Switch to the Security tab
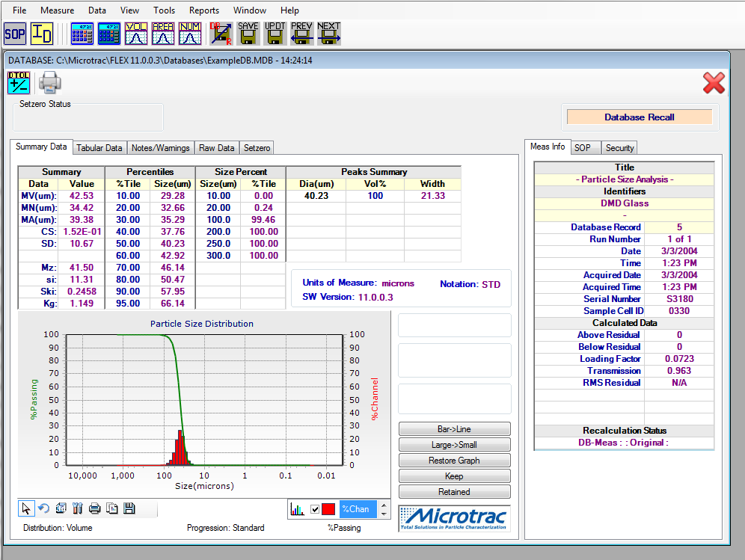 point(619,148)
